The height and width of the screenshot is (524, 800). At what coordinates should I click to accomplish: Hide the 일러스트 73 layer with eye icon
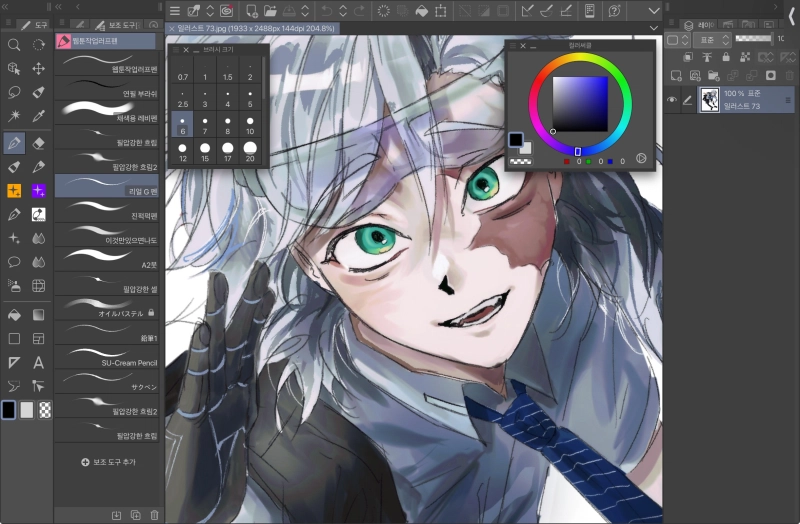click(x=672, y=100)
